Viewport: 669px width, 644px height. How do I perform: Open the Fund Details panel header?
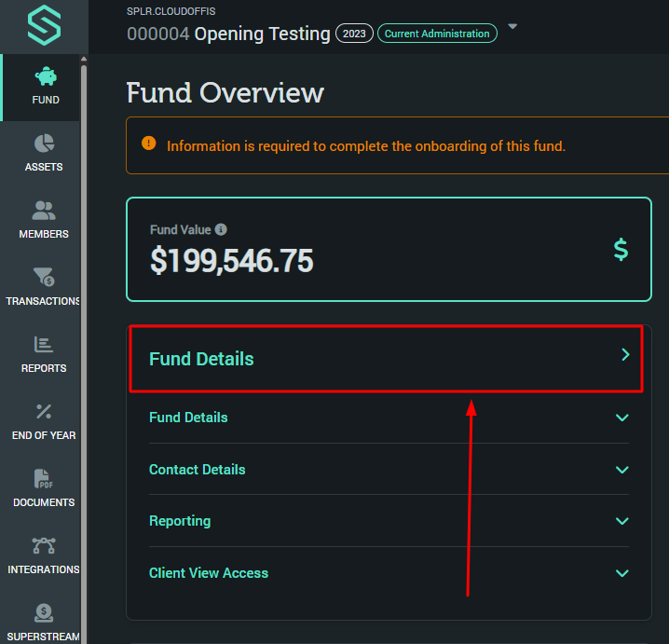point(386,359)
